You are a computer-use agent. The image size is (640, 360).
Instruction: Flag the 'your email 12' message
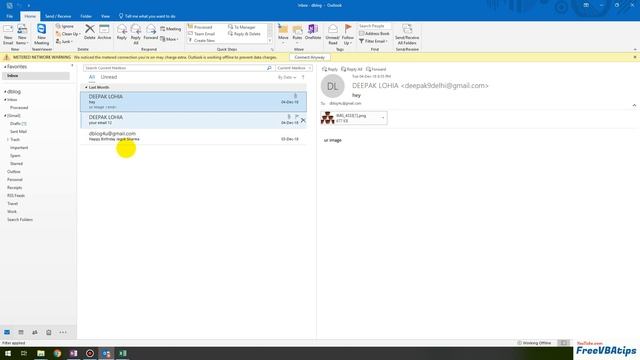click(x=297, y=117)
